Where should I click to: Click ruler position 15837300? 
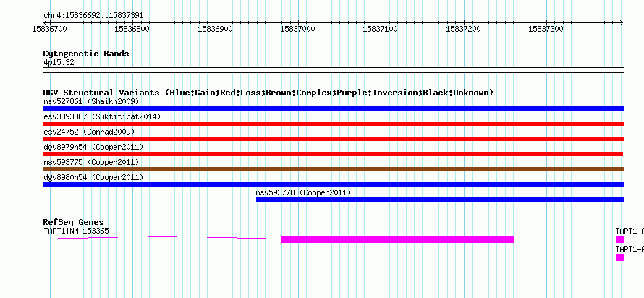point(546,29)
